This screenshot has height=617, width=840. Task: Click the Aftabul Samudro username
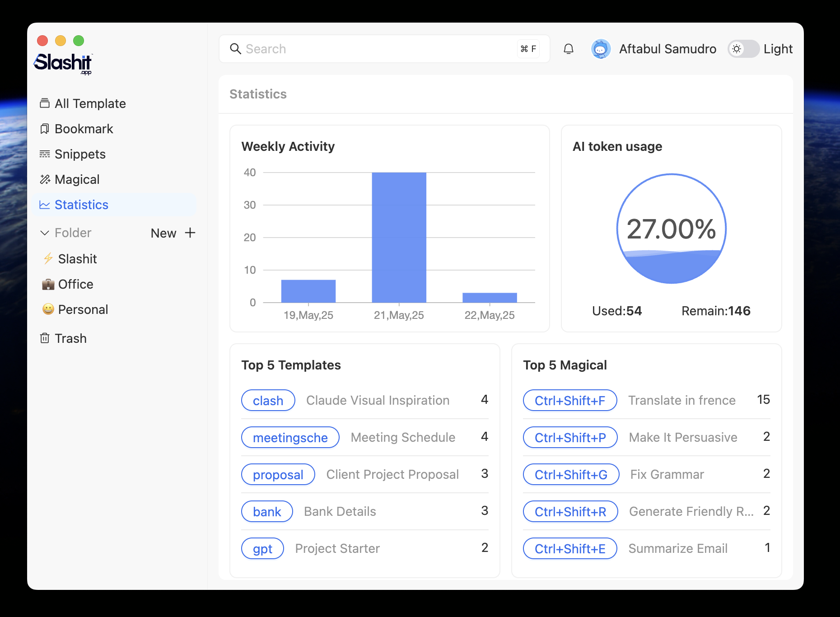tap(667, 49)
